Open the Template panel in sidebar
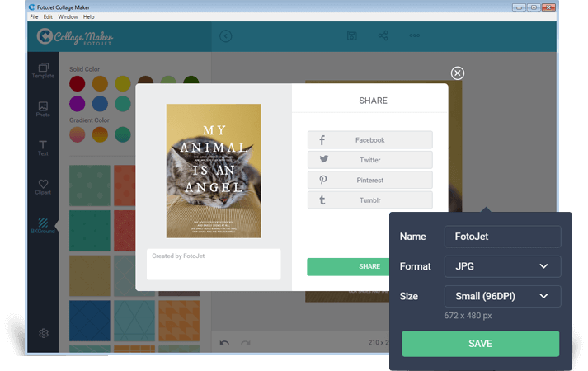Screen dimensions: 588x371 tap(43, 70)
